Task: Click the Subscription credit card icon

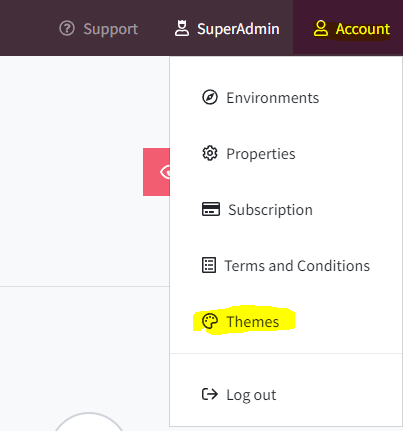Action: tap(211, 209)
